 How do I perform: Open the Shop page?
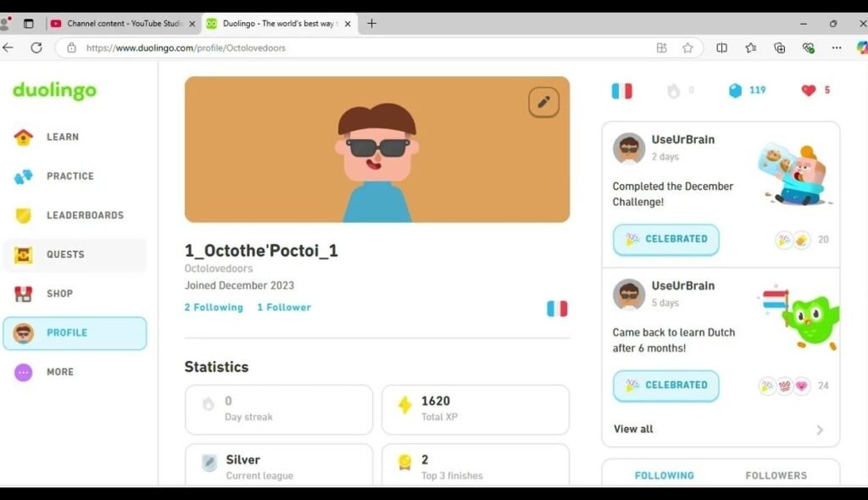[x=59, y=294]
